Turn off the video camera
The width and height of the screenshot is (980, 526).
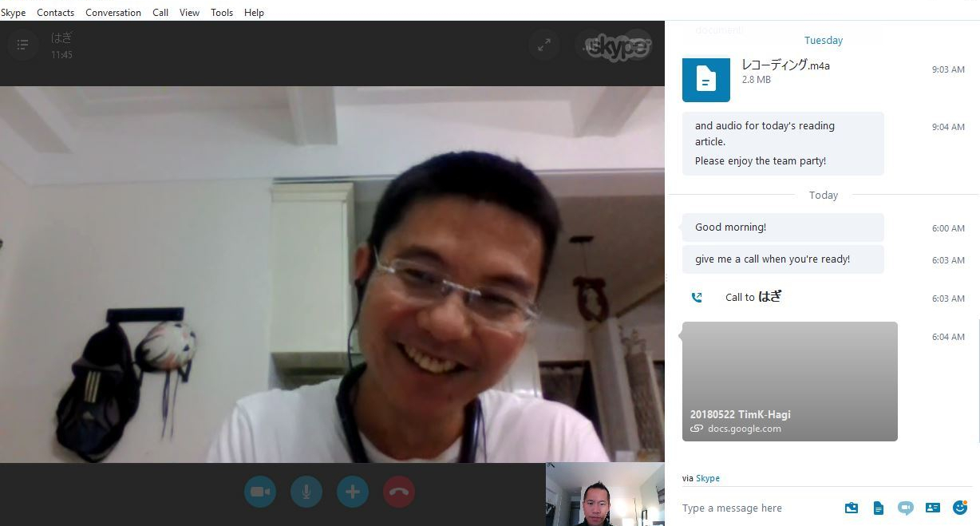259,492
